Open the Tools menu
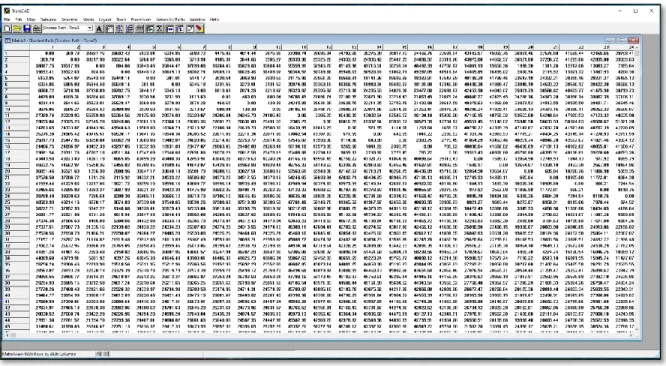Screen dimensions: 666x366 pyautogui.click(x=121, y=20)
